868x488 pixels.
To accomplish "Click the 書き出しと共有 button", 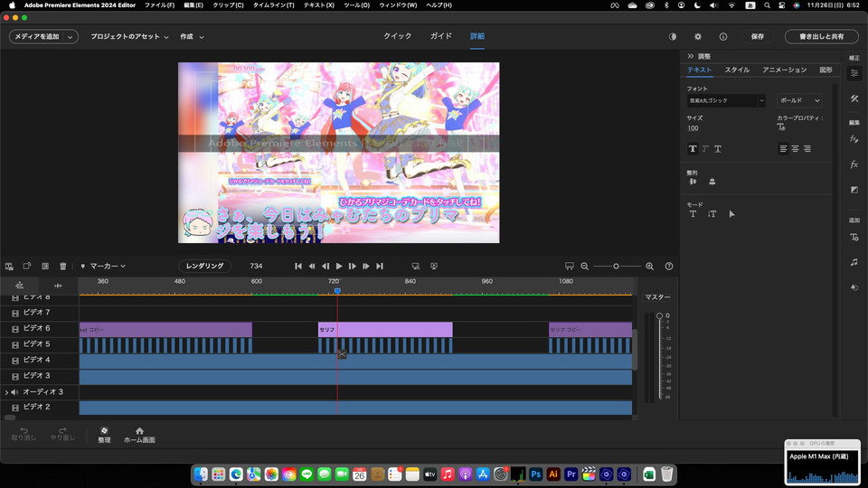I will click(x=822, y=36).
